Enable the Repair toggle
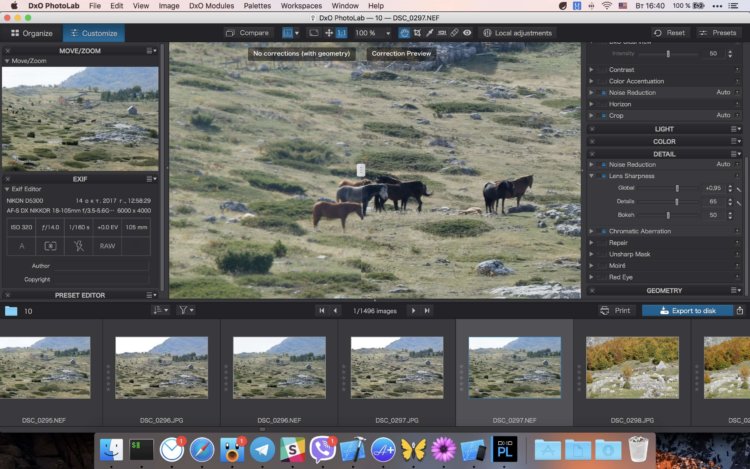The image size is (750, 469). pos(604,243)
